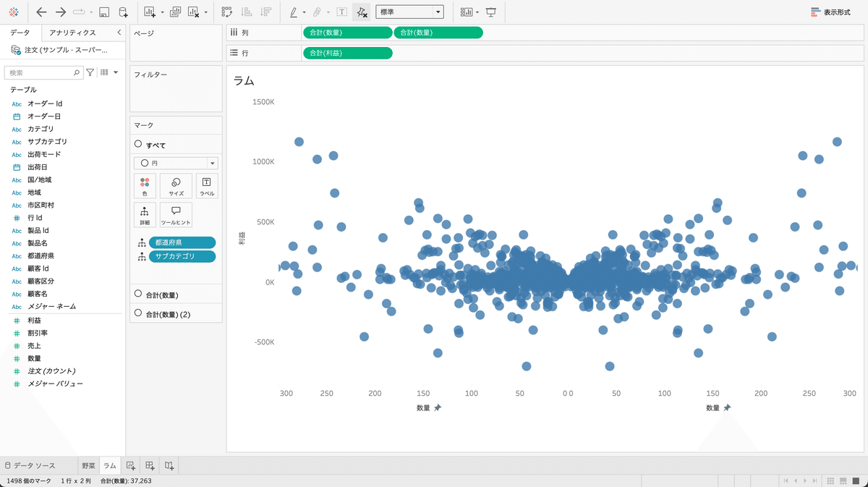Open the Tableau start page logo icon

[x=14, y=12]
